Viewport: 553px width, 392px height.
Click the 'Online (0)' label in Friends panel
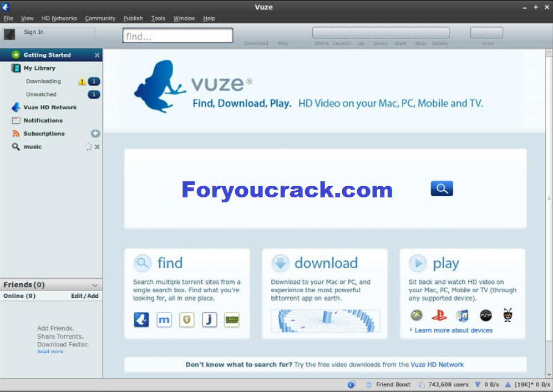pyautogui.click(x=19, y=296)
